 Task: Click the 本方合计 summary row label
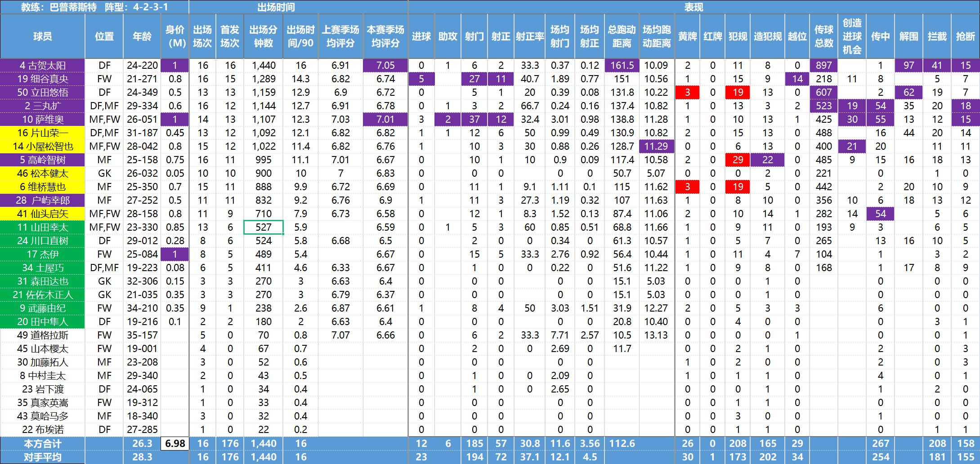(42, 444)
